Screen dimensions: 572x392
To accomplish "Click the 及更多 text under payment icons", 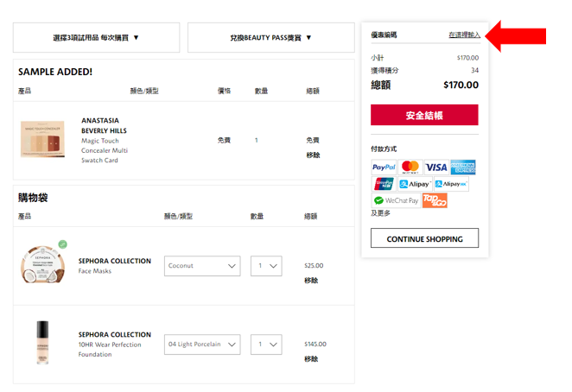I will 380,213.
